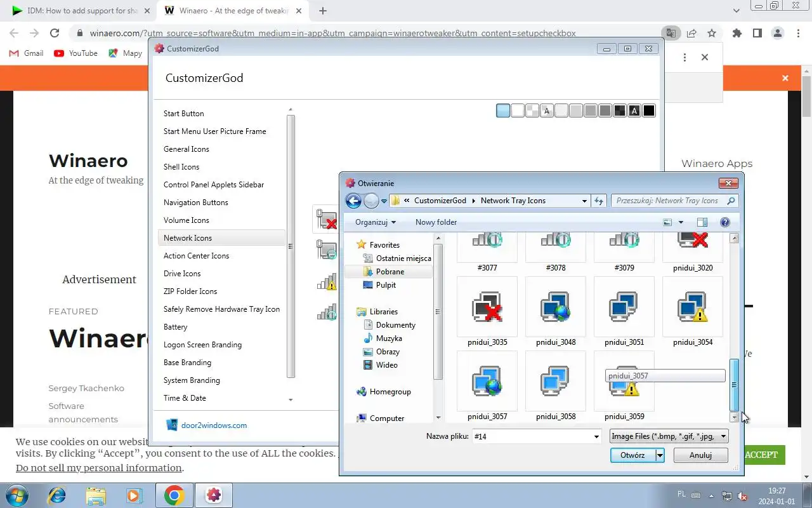812x508 pixels.
Task: Open the Organizuj dropdown menu
Action: 376,222
